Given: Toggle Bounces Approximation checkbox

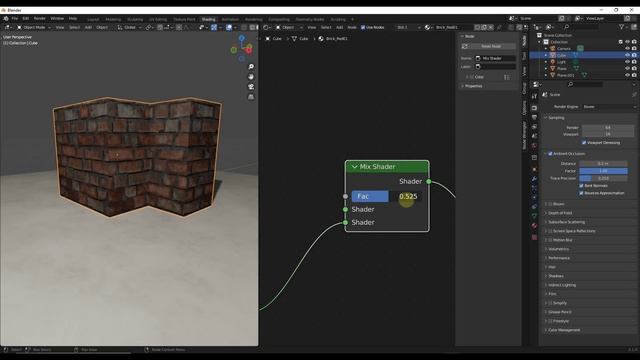Looking at the screenshot, I should [581, 193].
